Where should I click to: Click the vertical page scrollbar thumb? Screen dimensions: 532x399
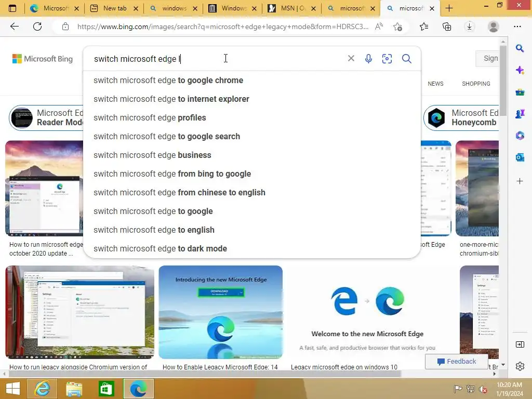[x=503, y=79]
